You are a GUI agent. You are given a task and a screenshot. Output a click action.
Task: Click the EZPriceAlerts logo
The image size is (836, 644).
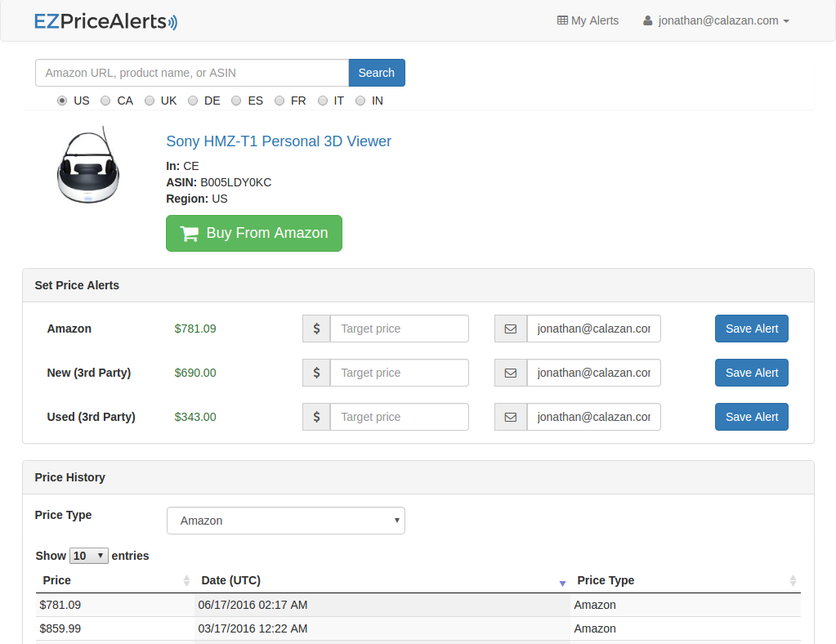click(x=105, y=21)
